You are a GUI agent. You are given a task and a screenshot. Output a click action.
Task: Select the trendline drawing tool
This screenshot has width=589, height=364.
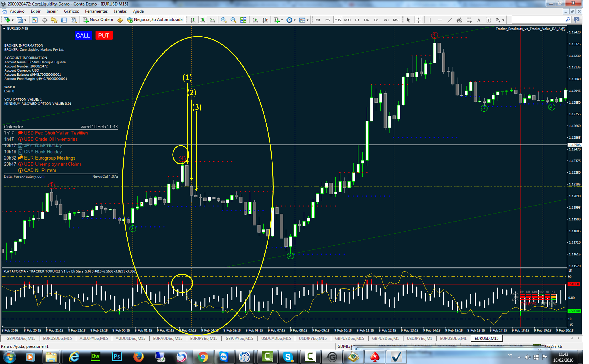coord(449,20)
